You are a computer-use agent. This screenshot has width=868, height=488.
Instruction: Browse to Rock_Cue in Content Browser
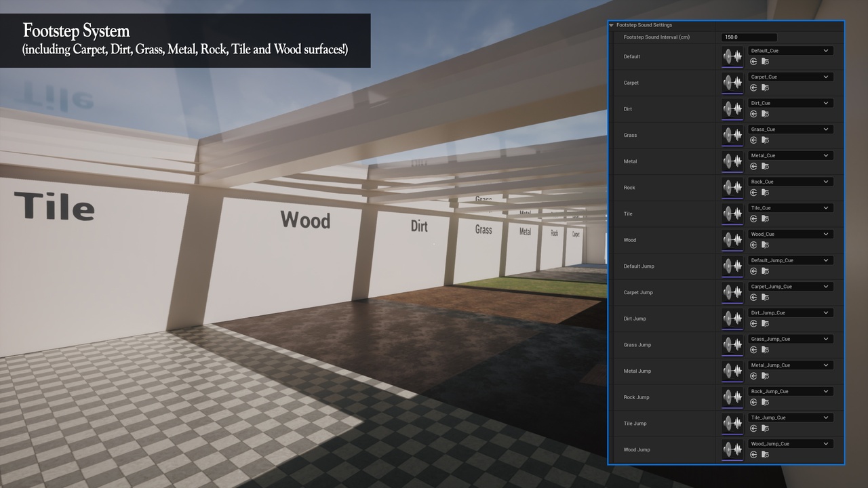pyautogui.click(x=765, y=192)
